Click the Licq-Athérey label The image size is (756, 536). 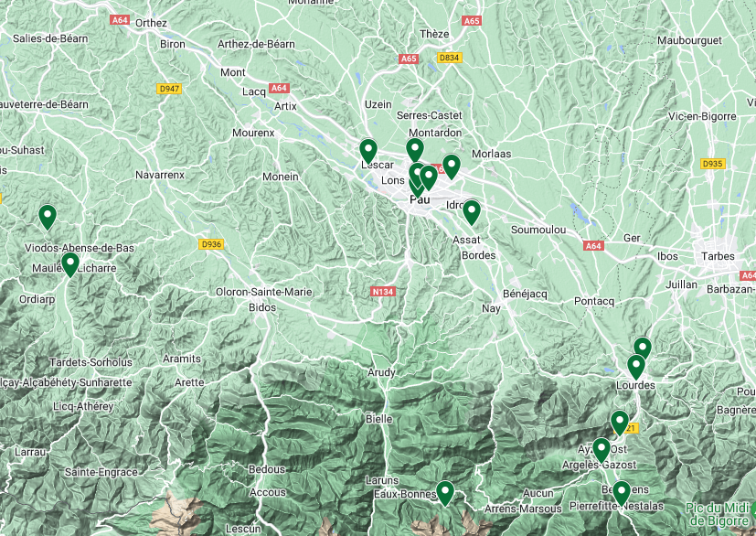(83, 407)
